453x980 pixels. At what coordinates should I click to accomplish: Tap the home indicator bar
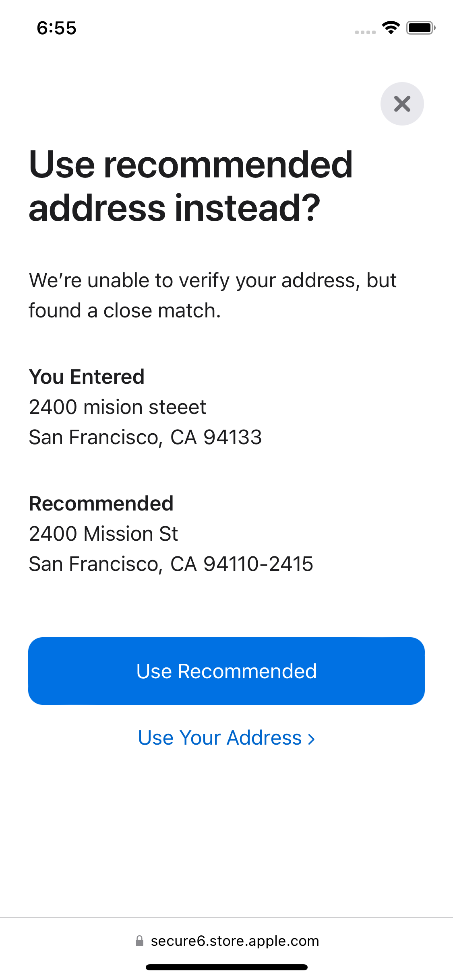click(226, 967)
